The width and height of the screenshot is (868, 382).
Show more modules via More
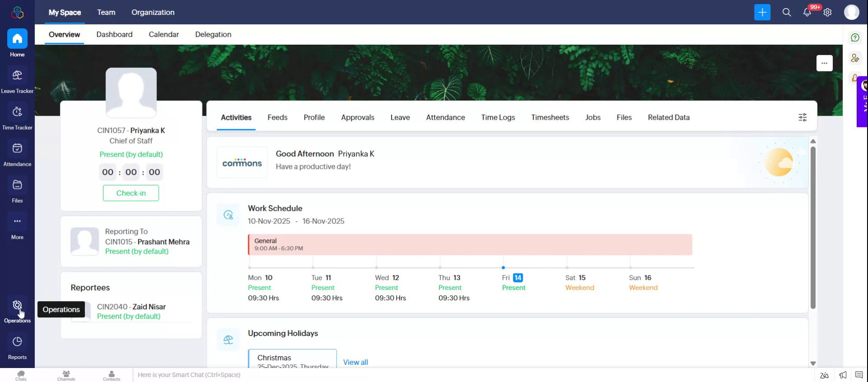point(17,227)
